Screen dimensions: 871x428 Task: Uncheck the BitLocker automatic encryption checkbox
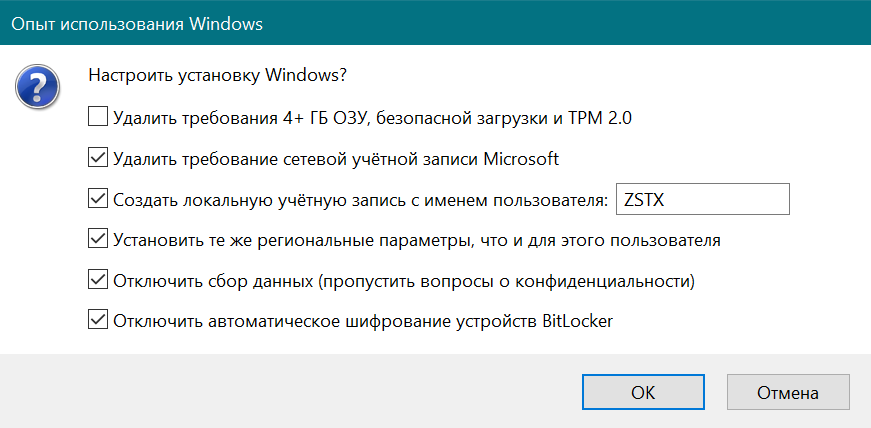point(98,321)
